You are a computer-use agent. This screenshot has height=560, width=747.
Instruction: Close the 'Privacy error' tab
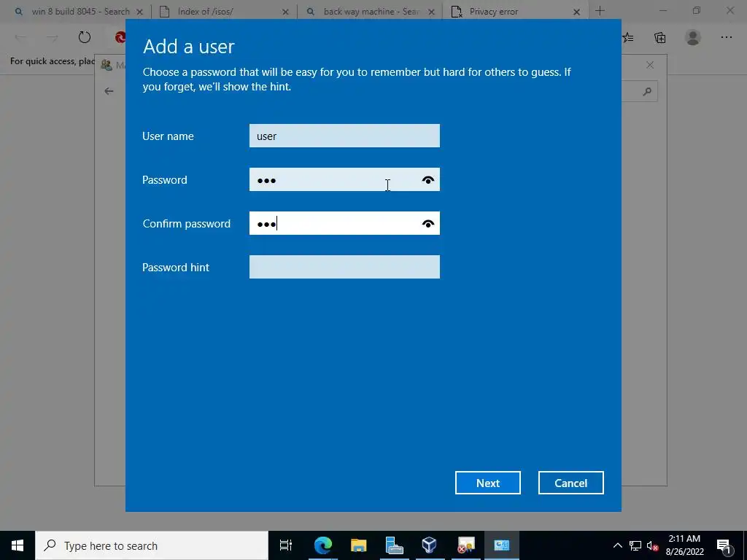click(576, 12)
